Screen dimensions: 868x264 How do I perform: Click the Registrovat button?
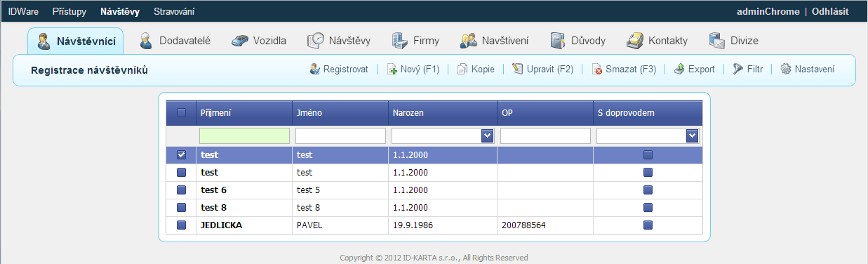(x=339, y=70)
